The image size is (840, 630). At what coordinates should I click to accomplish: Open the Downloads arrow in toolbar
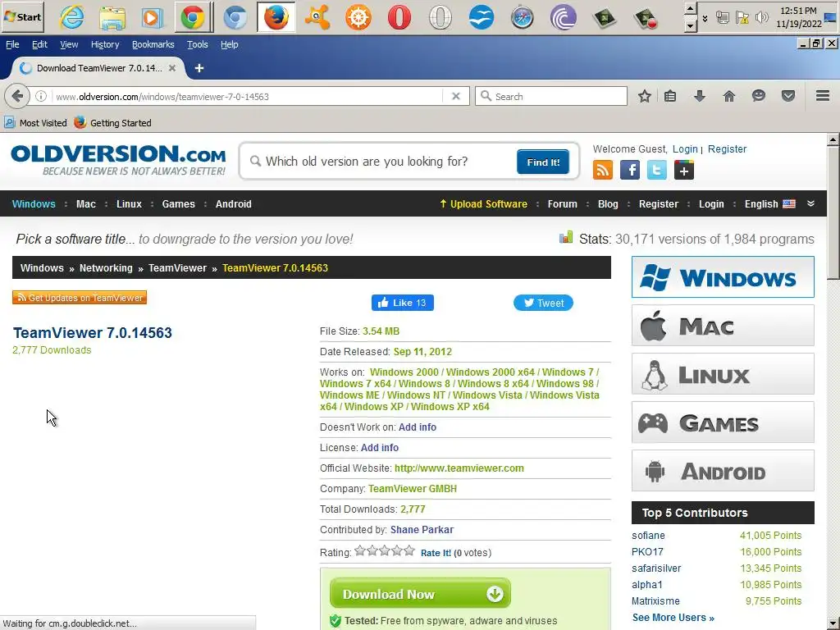pyautogui.click(x=700, y=97)
